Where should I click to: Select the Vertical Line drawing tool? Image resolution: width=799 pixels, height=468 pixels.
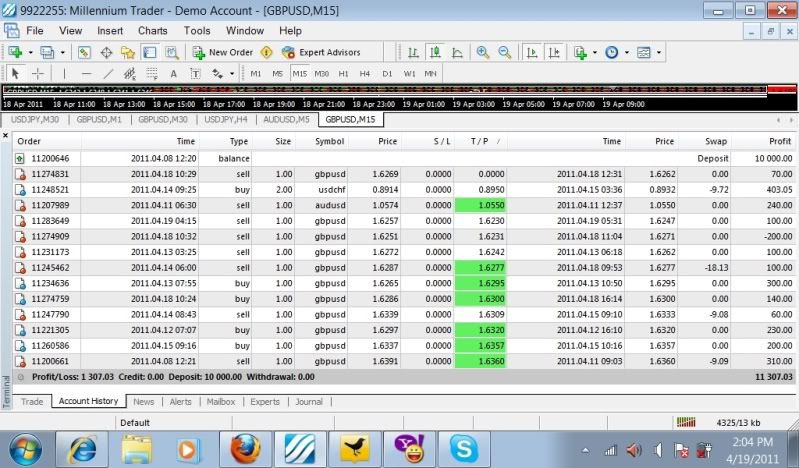pos(64,73)
